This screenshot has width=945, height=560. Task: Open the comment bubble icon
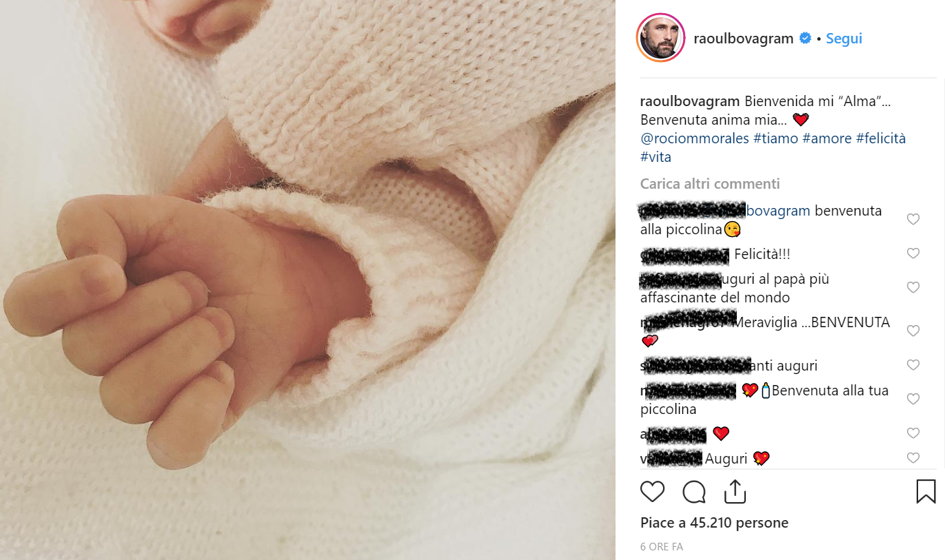point(694,492)
